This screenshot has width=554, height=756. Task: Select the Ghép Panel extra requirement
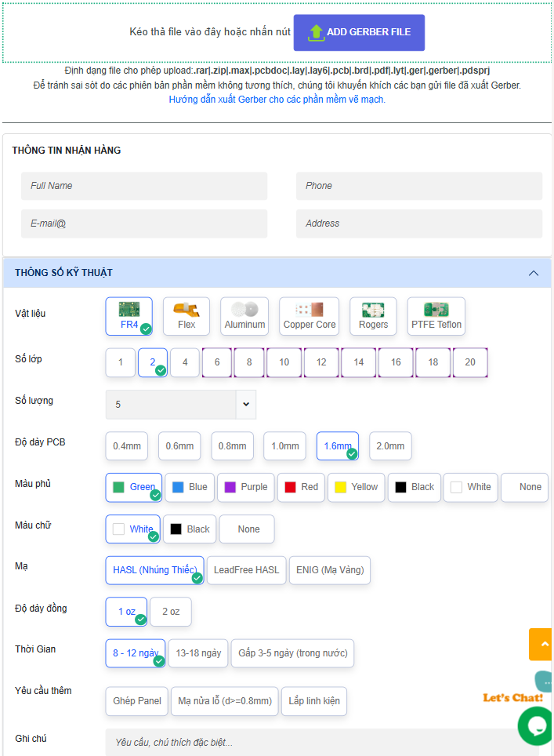coord(137,701)
